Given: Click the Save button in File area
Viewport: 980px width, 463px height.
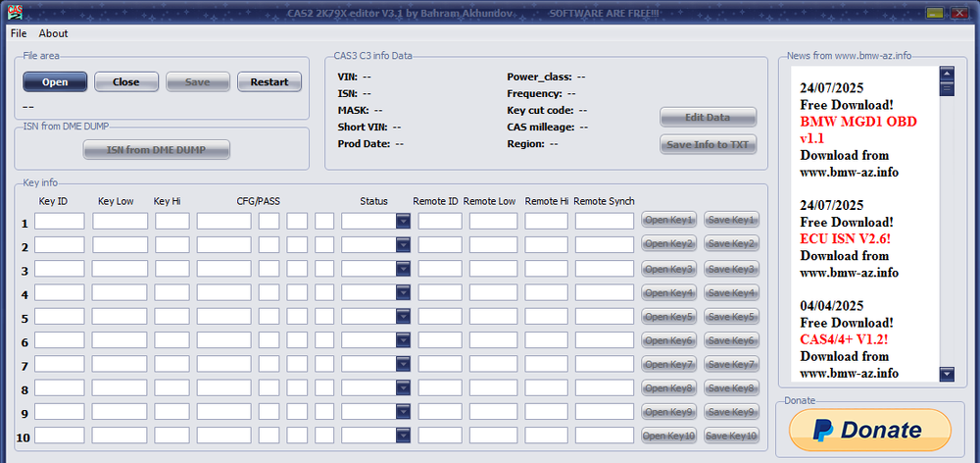Looking at the screenshot, I should [x=198, y=82].
